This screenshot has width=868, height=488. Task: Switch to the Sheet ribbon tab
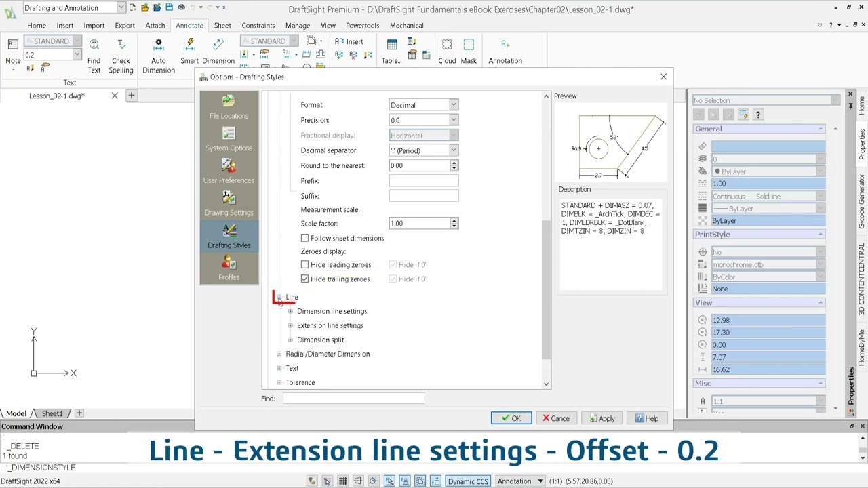click(222, 26)
